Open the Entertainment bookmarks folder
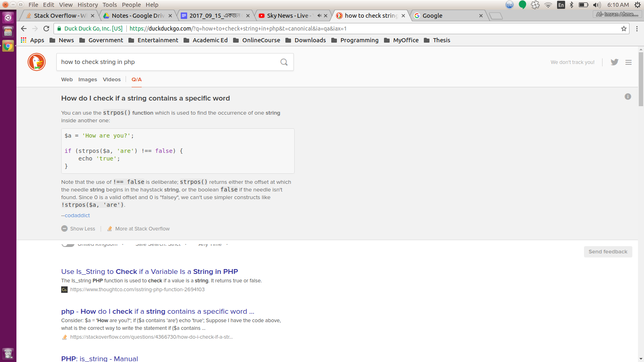644x362 pixels. coord(153,40)
